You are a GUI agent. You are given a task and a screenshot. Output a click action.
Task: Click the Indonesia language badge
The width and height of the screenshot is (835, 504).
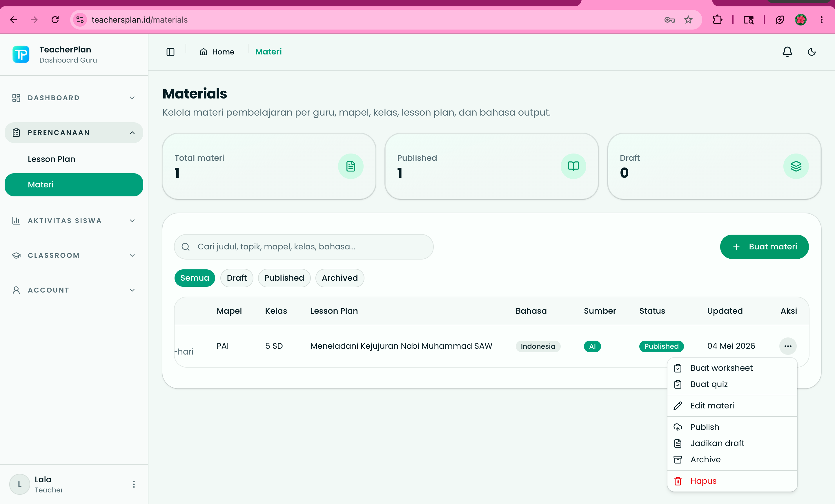click(x=538, y=346)
